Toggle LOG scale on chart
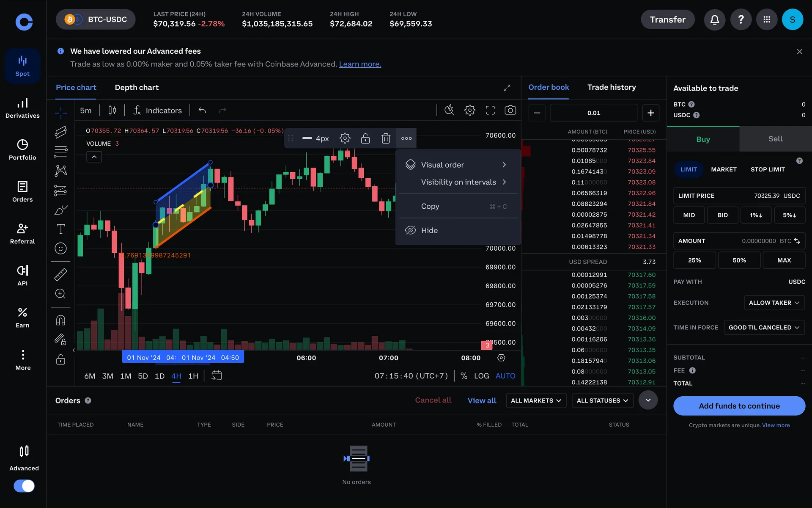This screenshot has width=812, height=508. tap(481, 376)
